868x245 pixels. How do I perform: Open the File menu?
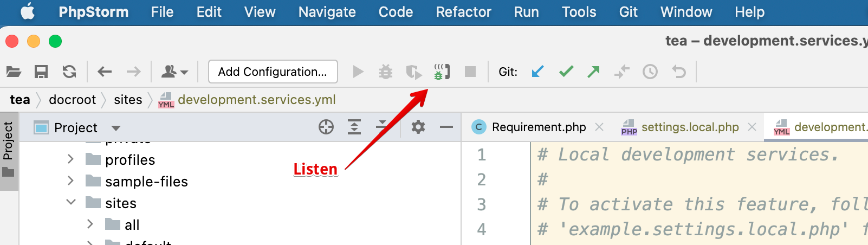pos(163,12)
